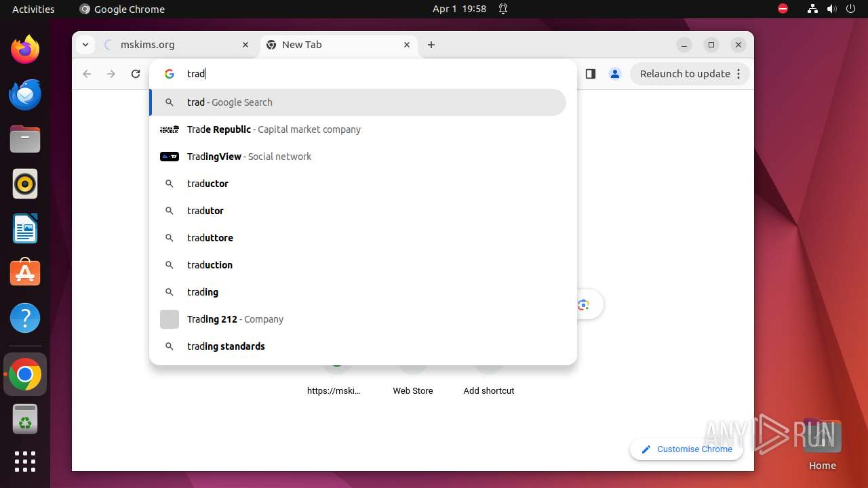Expand the tab search dropdown

click(85, 45)
